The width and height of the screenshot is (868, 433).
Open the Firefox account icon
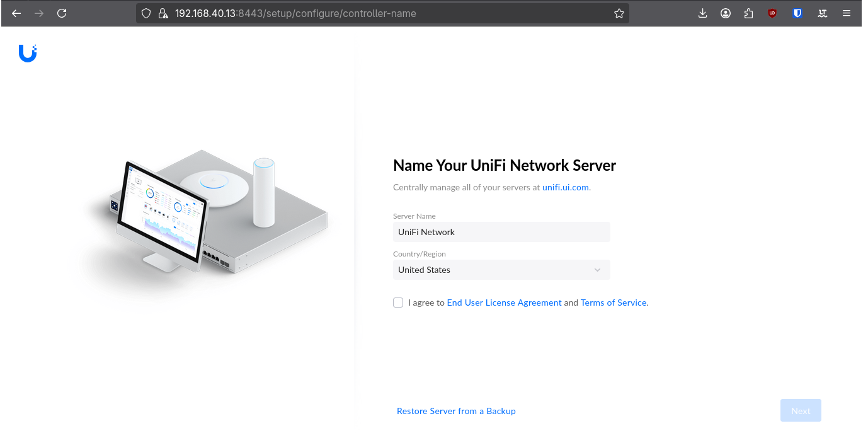(x=726, y=13)
